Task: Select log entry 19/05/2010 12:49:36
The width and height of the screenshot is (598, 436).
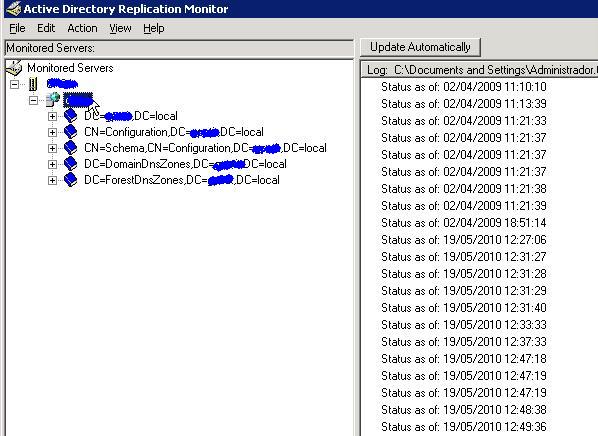Action: tap(464, 427)
